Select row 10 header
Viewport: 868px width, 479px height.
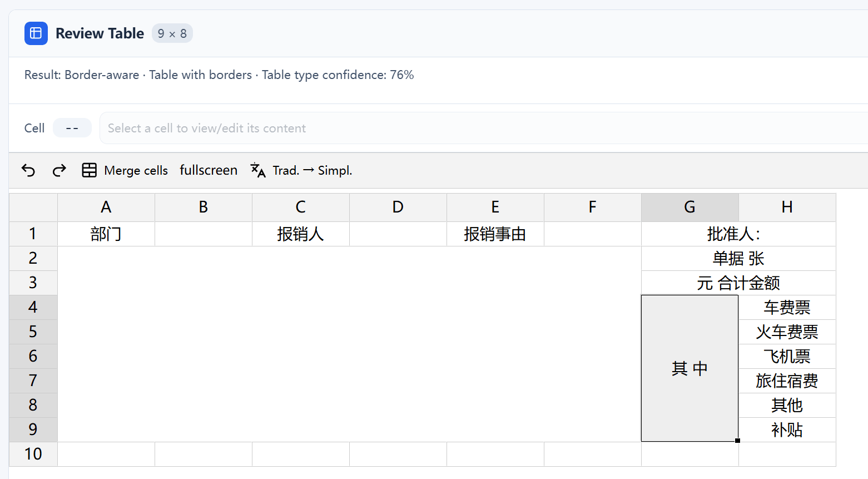33,455
